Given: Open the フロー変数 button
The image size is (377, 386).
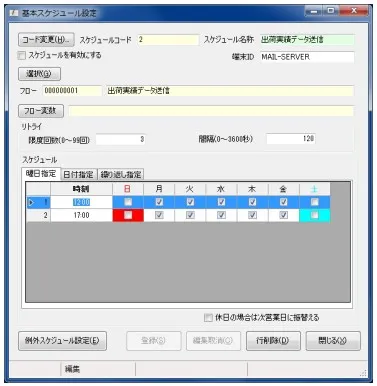Looking at the screenshot, I should point(41,111).
